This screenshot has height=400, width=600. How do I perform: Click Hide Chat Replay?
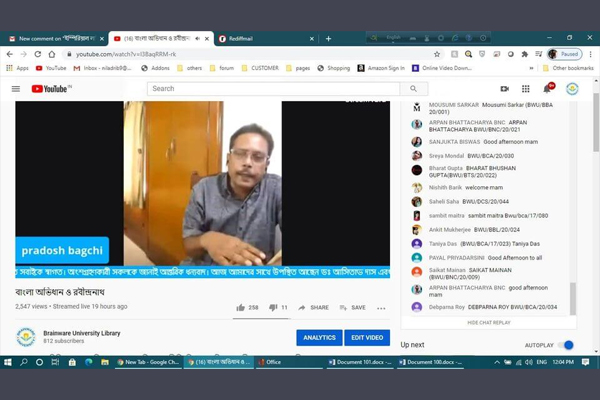click(488, 323)
